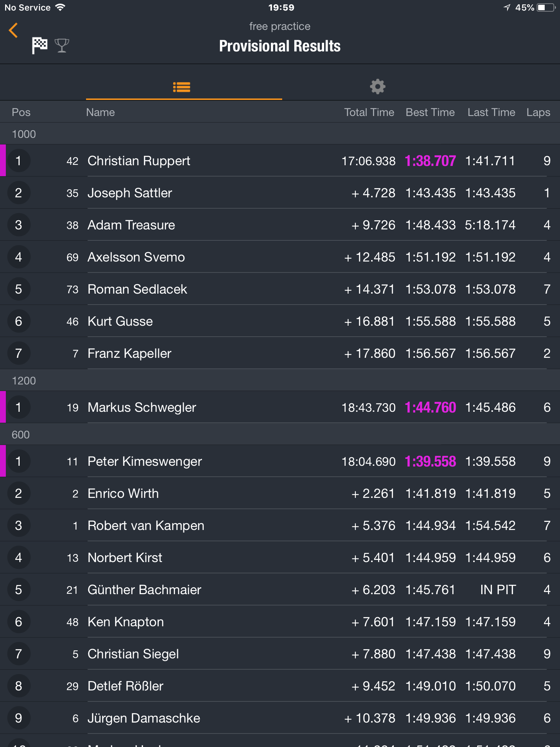Tap the Laps column header
This screenshot has width=560, height=747.
(x=538, y=112)
